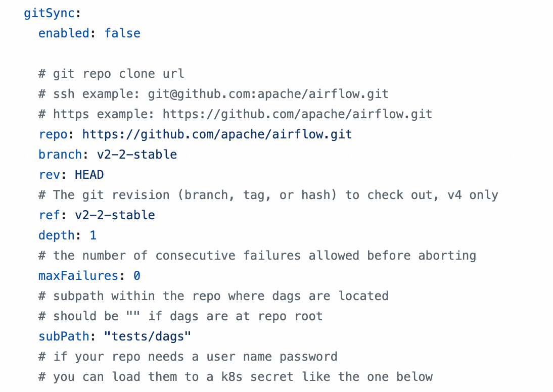553x392 pixels.
Task: Click the maxFailures key name
Action: click(x=78, y=276)
